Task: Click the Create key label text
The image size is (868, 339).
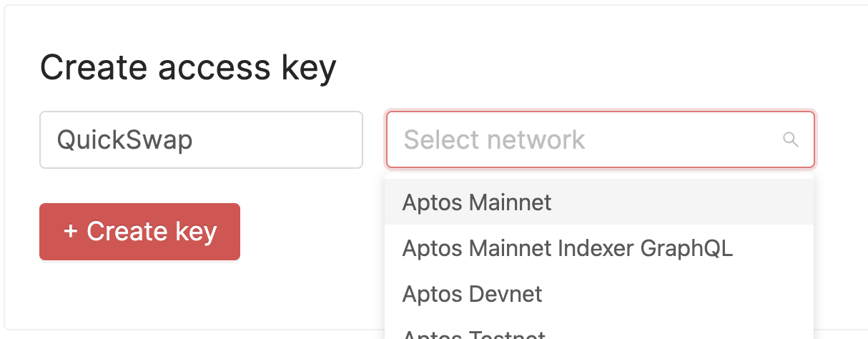Action: (152, 232)
